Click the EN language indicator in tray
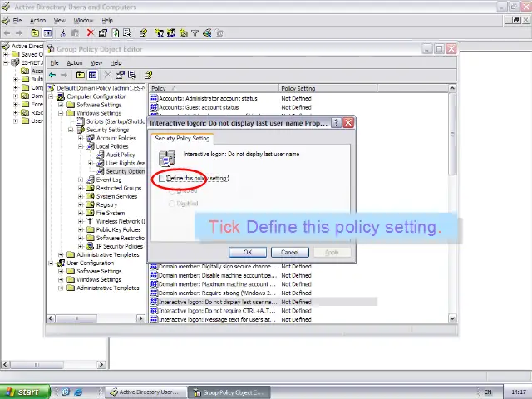 coord(488,392)
